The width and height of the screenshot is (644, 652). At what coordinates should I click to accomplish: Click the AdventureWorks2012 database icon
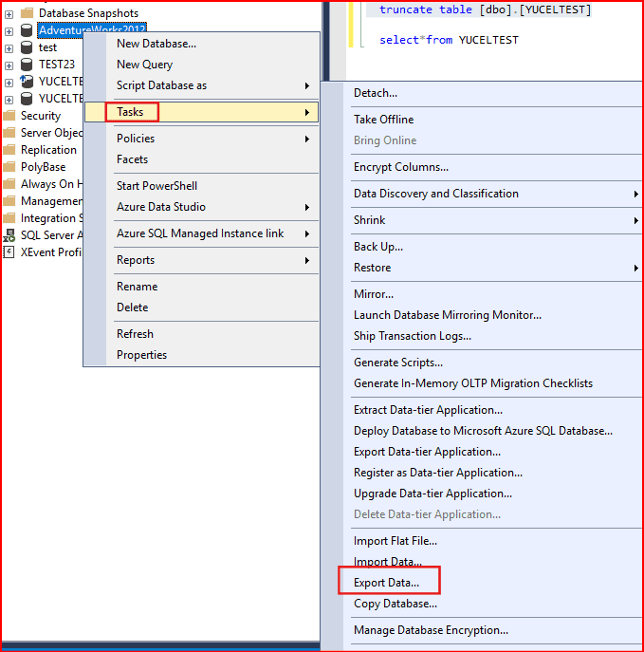click(27, 30)
